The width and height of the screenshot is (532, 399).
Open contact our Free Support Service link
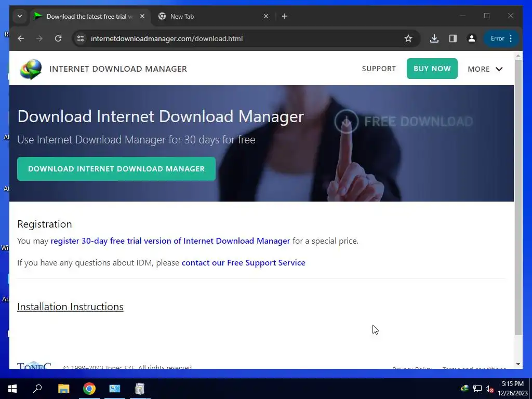pyautogui.click(x=244, y=263)
